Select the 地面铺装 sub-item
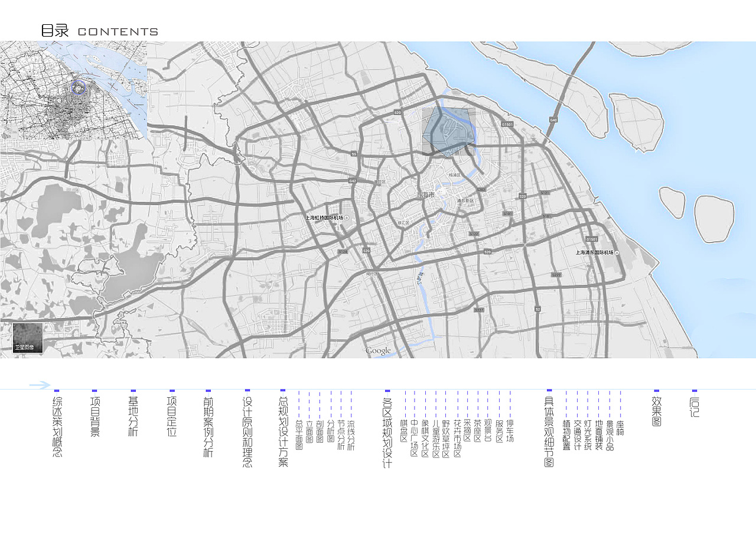The width and height of the screenshot is (756, 535). tap(599, 436)
